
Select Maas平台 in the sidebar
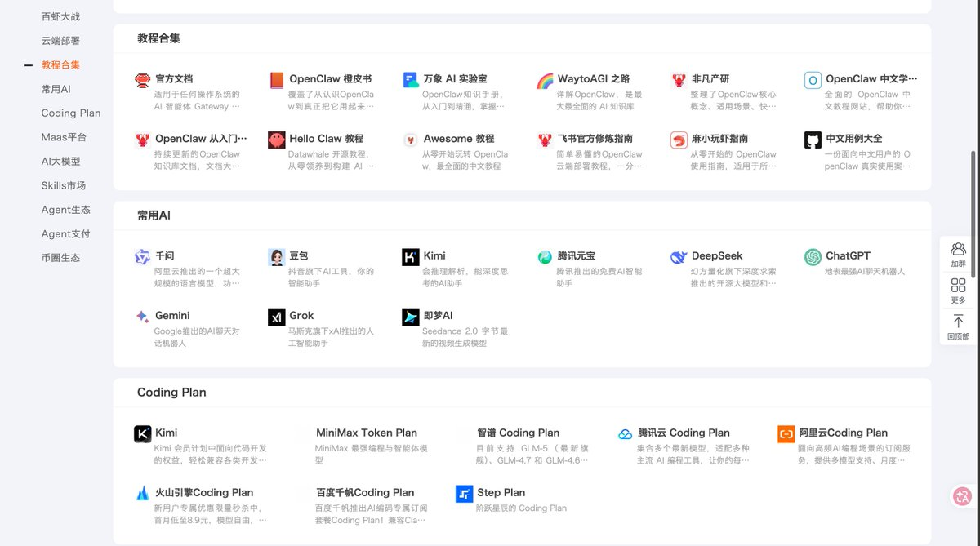coord(64,137)
